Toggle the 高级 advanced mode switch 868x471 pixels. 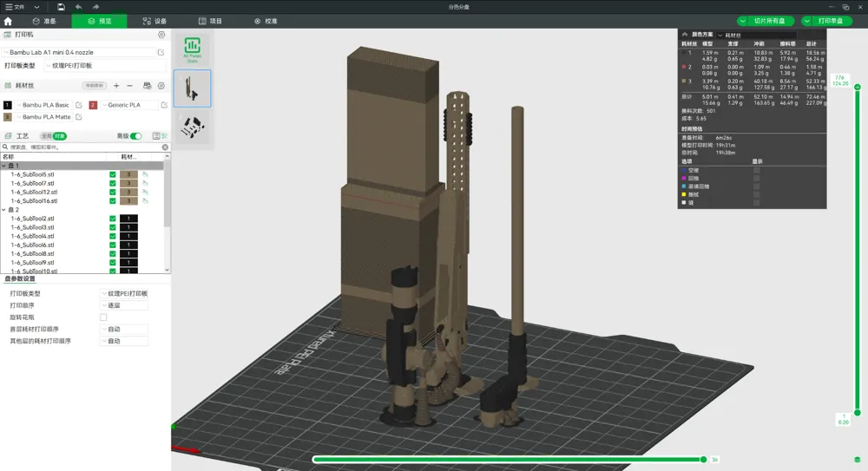tap(136, 136)
